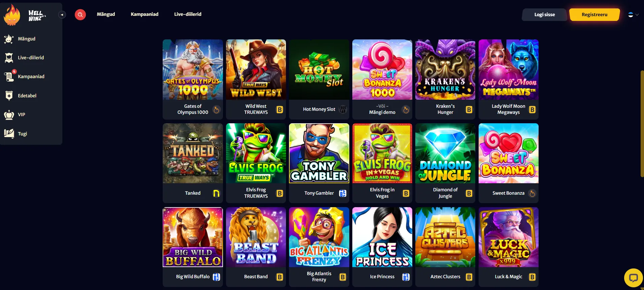Open Edetabel in the sidebar
This screenshot has width=644, height=290.
pyautogui.click(x=27, y=96)
